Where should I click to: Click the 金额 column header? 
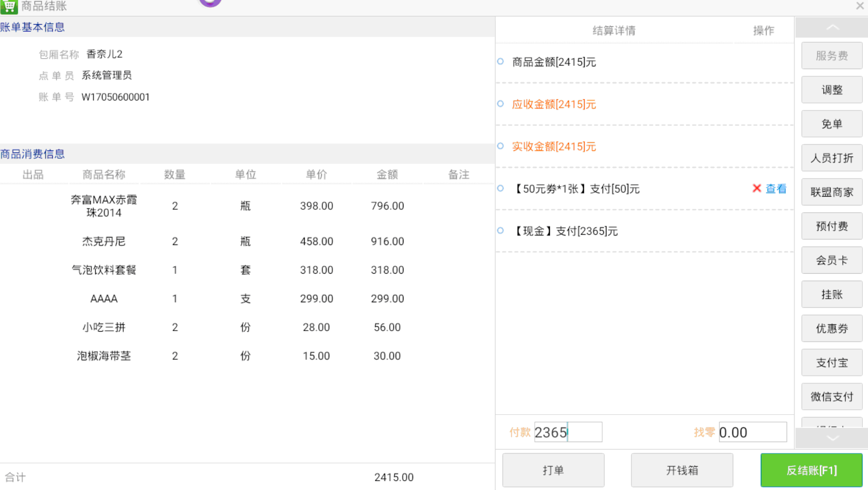click(x=387, y=174)
